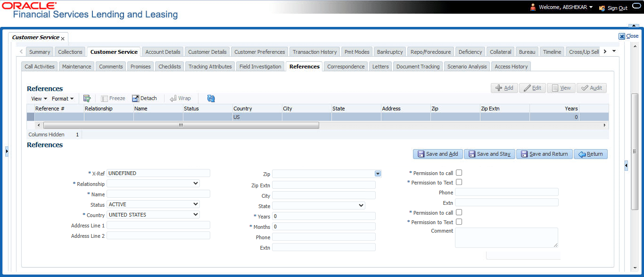
Task: Expand the right side panel arrow
Action: pyautogui.click(x=626, y=166)
